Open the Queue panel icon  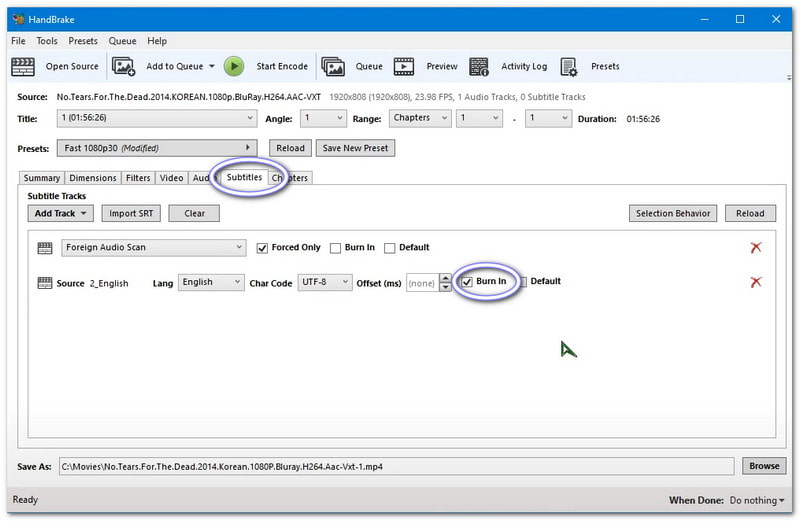coord(333,67)
